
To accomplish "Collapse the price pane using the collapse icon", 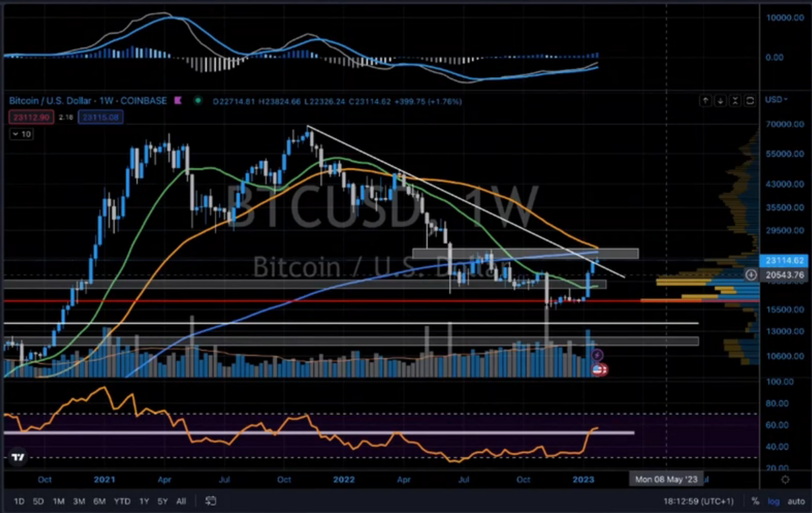I will (x=735, y=100).
